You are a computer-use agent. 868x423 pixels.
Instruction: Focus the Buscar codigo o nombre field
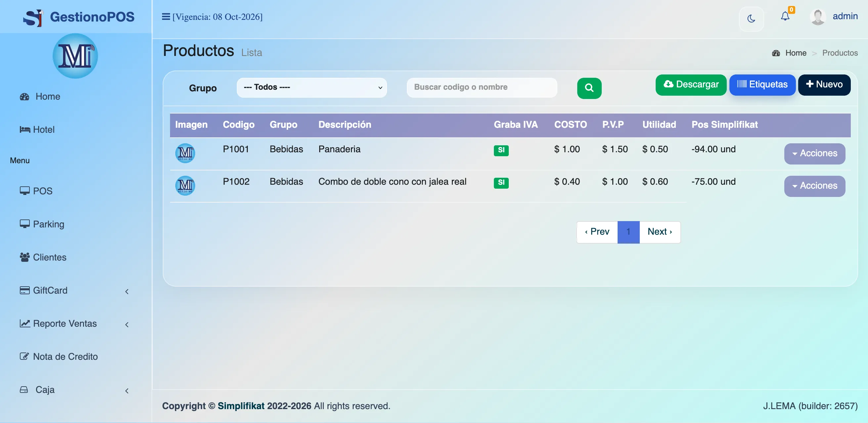pos(482,88)
